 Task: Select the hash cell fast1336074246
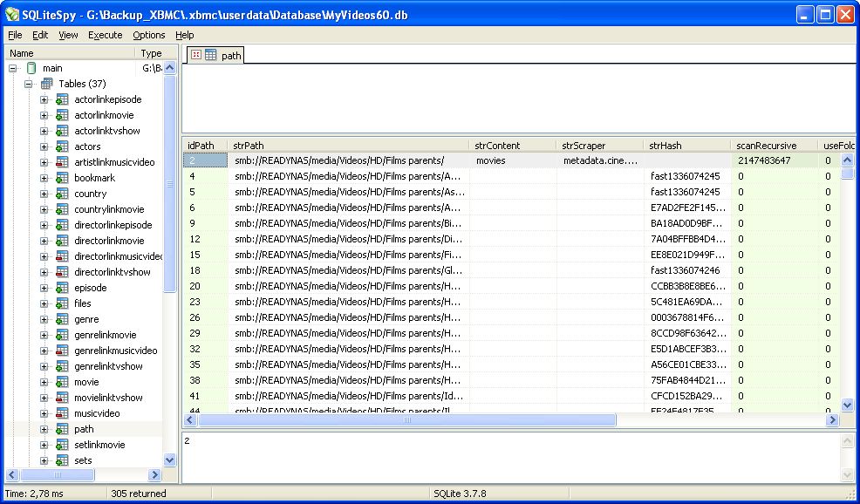(688, 270)
